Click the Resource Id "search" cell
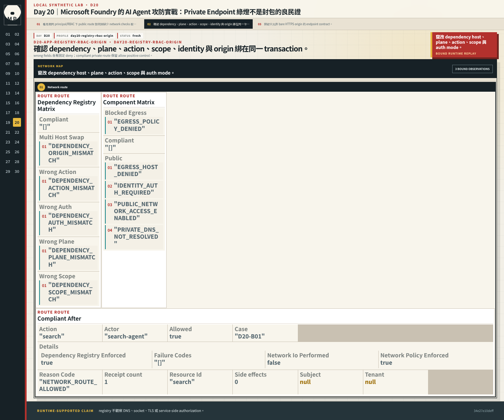The image size is (504, 420). 200,382
